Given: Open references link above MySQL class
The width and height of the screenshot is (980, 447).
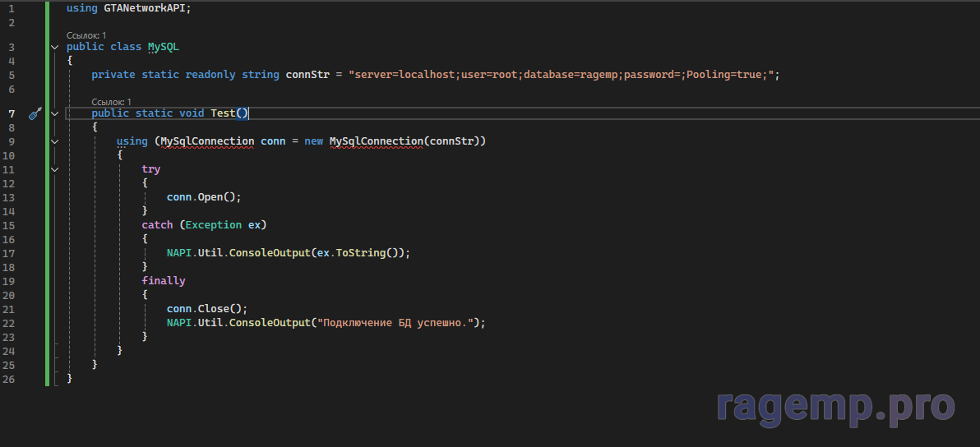Looking at the screenshot, I should [x=86, y=35].
